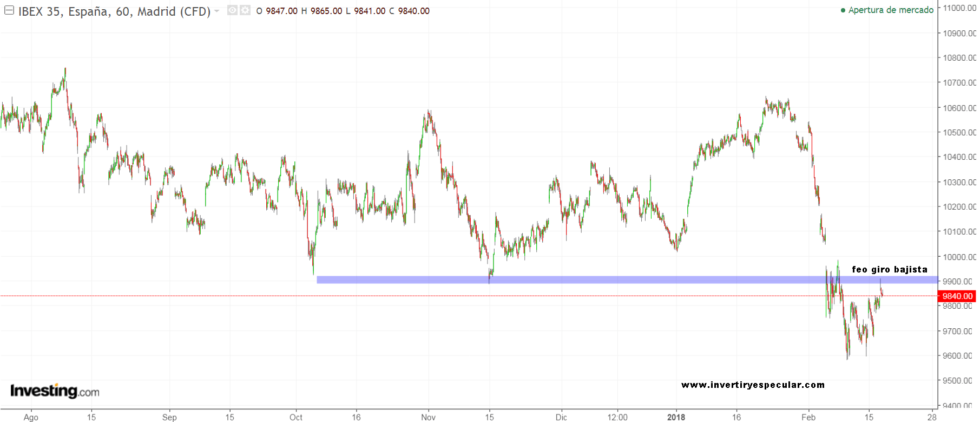Viewport: 980px width, 422px height.
Task: Click the 11000.00 price scale label
Action: coord(959,8)
